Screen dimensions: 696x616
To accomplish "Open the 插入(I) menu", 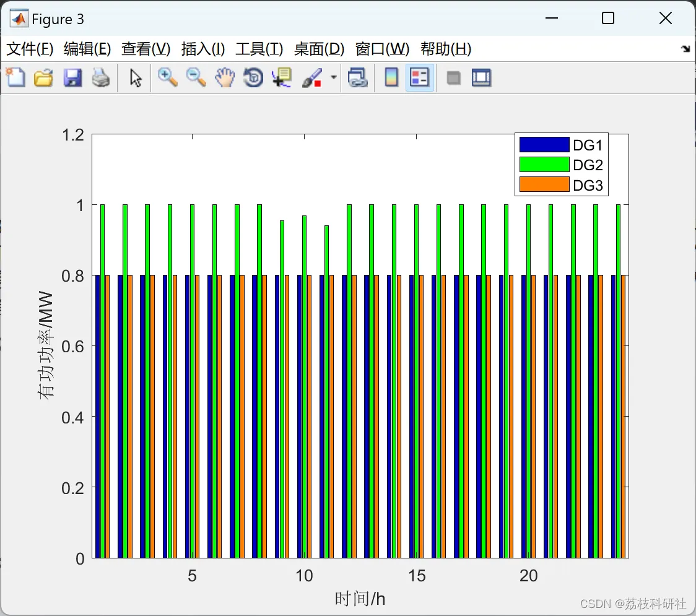I will [x=203, y=49].
